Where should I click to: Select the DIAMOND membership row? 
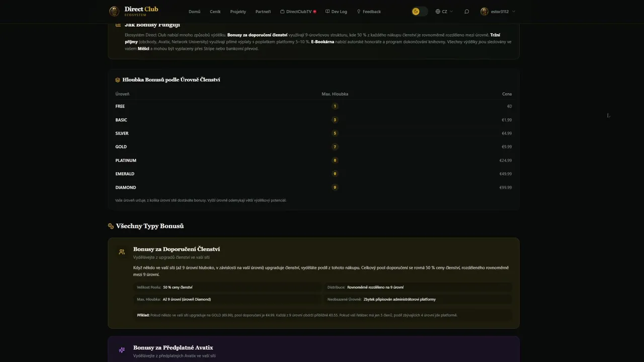pos(126,188)
